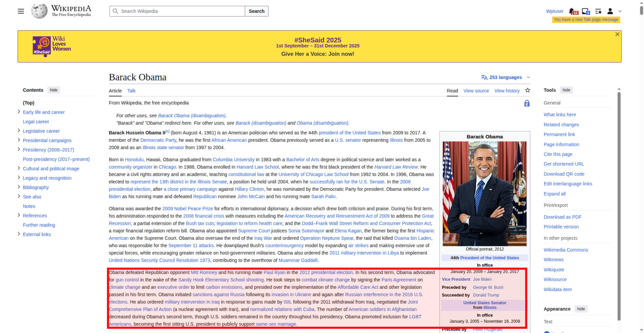Open the hamburger main menu
The image size is (644, 333).
click(21, 11)
